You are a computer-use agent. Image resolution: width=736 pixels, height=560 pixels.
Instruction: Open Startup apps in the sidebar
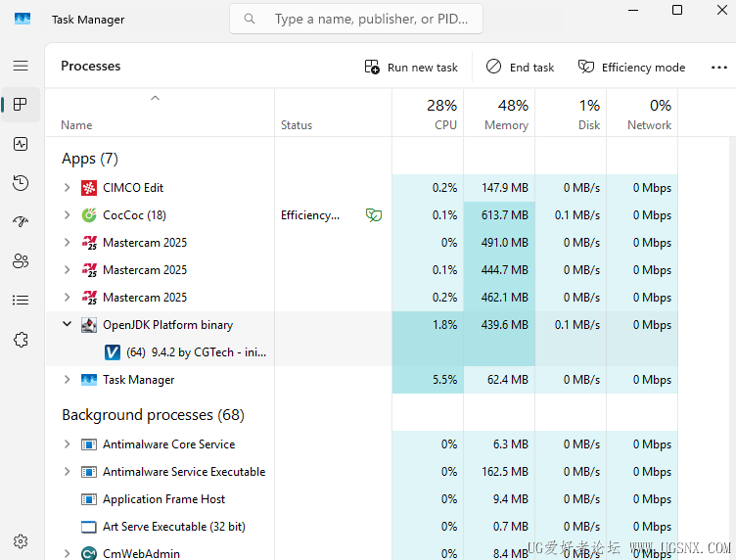[x=21, y=221]
